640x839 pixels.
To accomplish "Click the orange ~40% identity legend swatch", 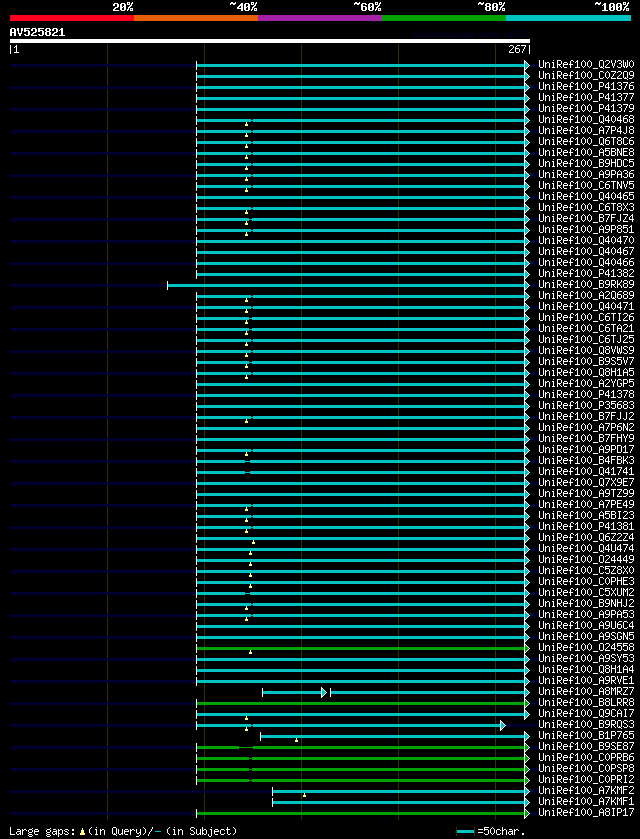I will (196, 18).
